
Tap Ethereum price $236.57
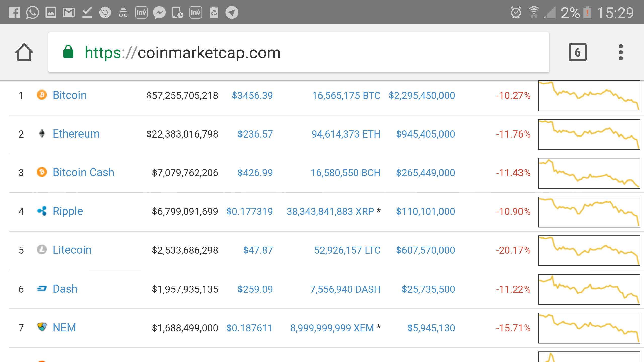[x=255, y=134]
